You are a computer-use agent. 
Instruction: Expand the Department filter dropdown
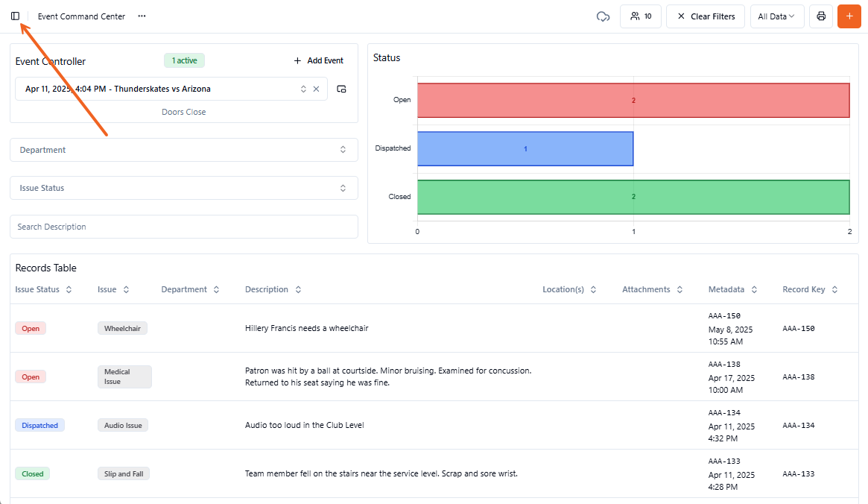(183, 150)
